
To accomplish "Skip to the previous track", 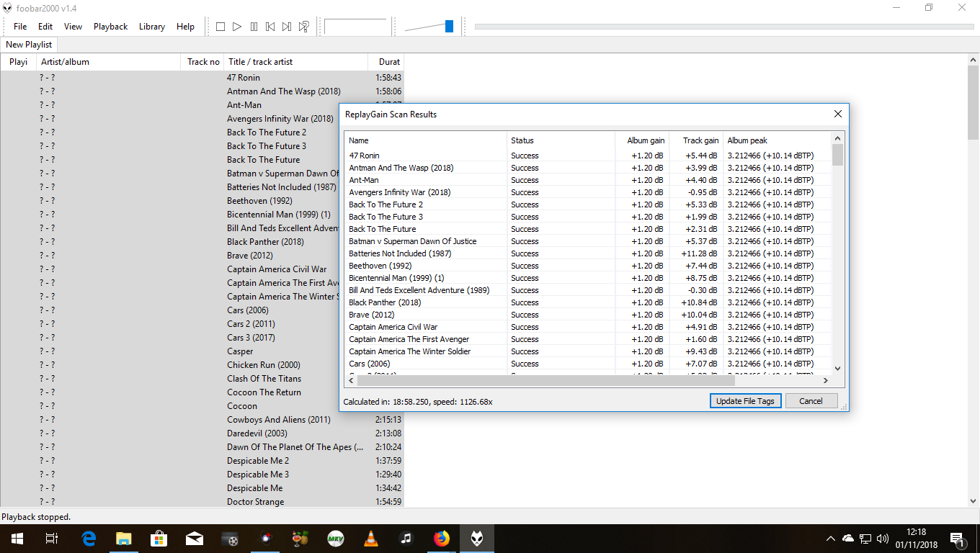I will click(x=270, y=27).
